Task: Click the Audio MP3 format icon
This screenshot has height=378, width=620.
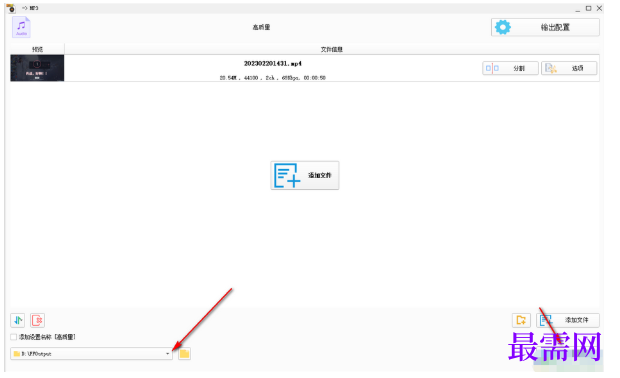Action: 21,27
